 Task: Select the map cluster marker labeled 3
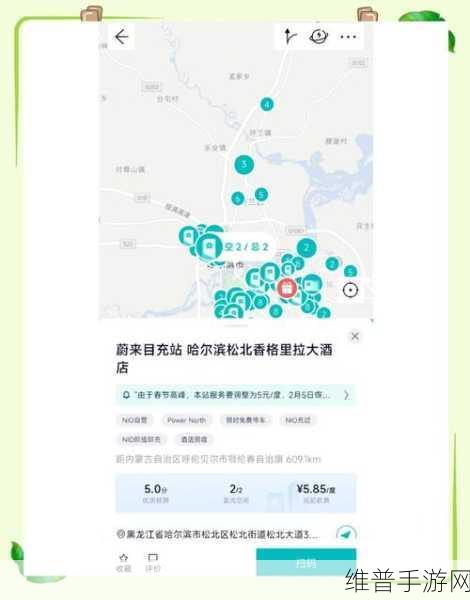tap(244, 164)
